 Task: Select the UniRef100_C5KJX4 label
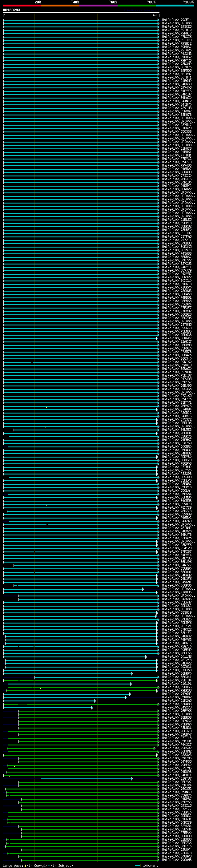click(176, 785)
